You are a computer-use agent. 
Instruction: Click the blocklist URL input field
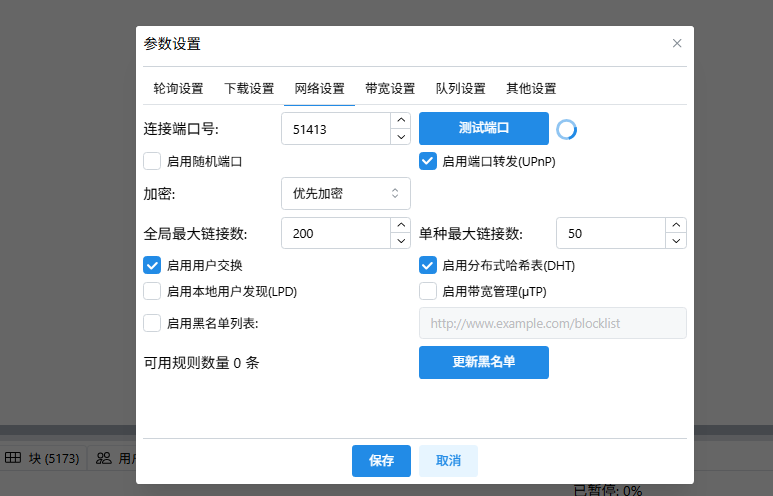coord(553,323)
